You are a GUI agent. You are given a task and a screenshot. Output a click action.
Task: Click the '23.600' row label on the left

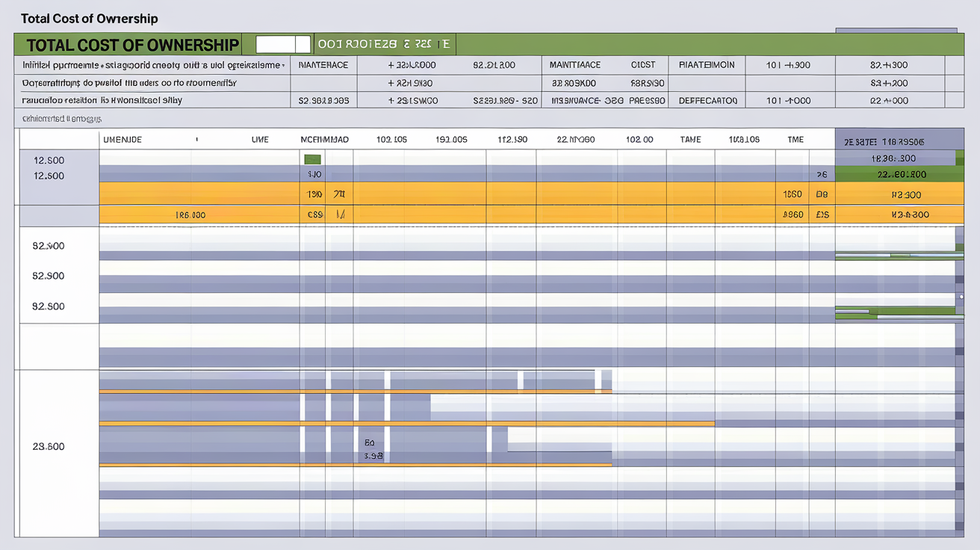point(49,447)
